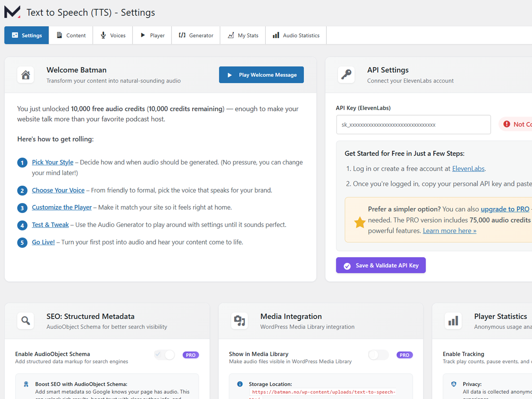The height and width of the screenshot is (399, 532).
Task: Click the key icon on the API Settings panel
Action: (346, 74)
